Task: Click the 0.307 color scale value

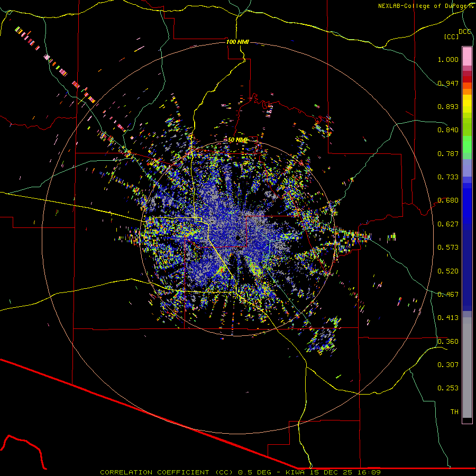Action: point(448,365)
